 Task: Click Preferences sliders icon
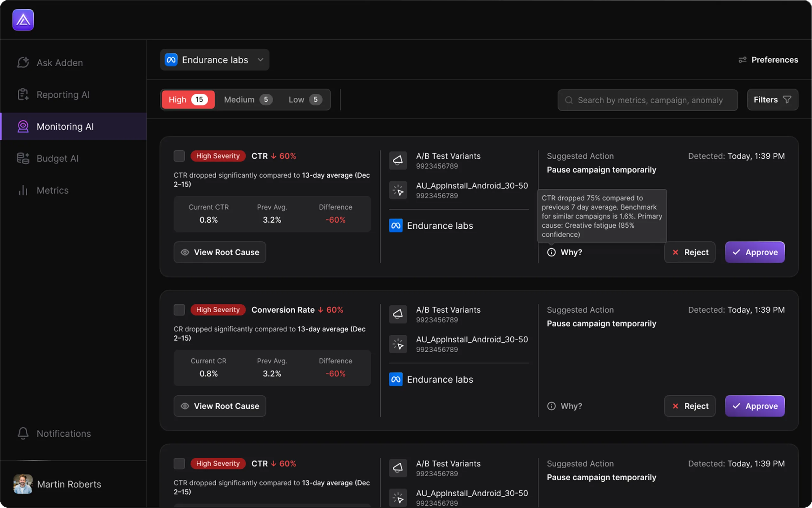tap(742, 60)
